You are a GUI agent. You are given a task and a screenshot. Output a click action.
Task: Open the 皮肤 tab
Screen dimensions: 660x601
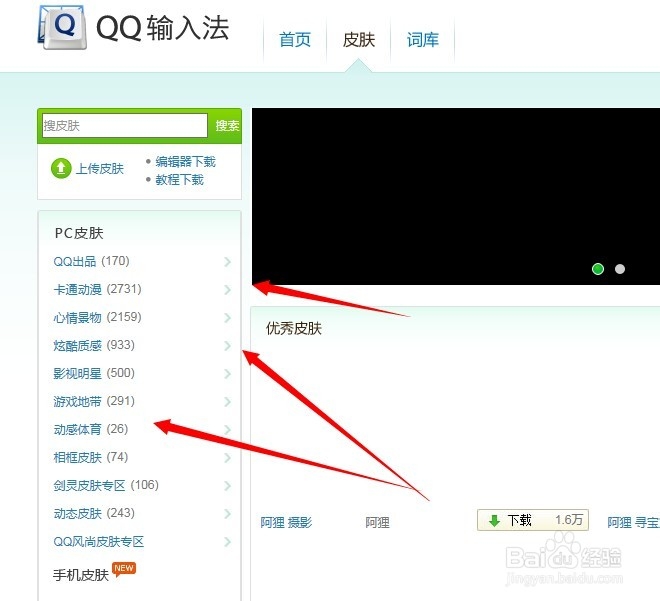(x=359, y=40)
